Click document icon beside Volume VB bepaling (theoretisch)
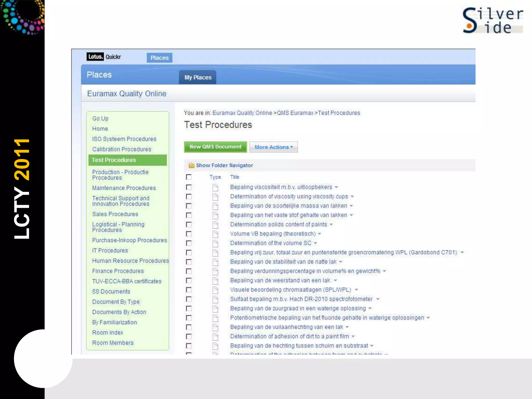 pos(215,234)
